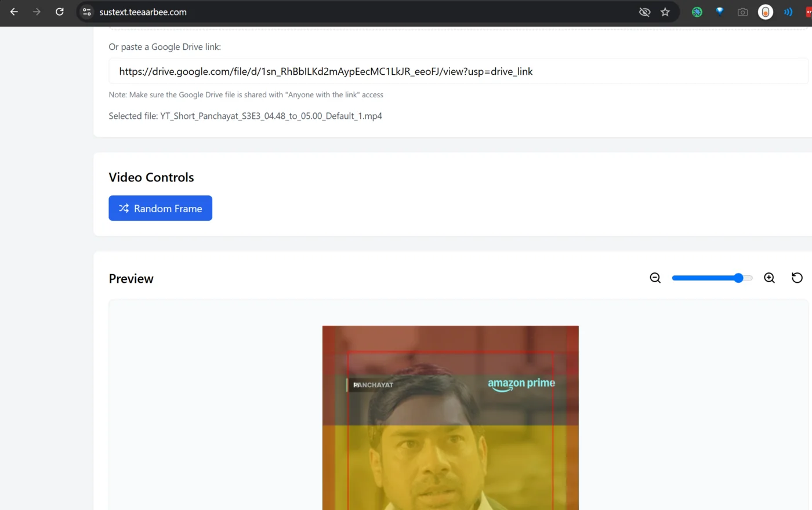
Task: Bookmark this page with star icon
Action: [x=665, y=12]
